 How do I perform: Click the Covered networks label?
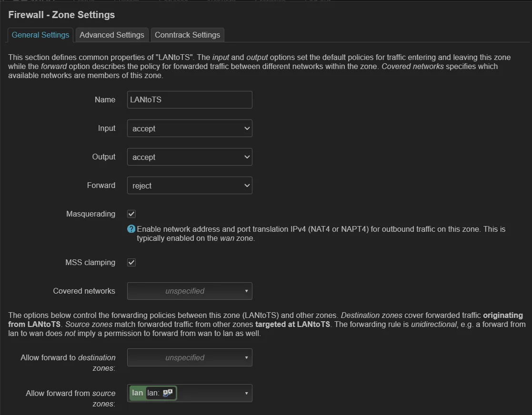(84, 291)
